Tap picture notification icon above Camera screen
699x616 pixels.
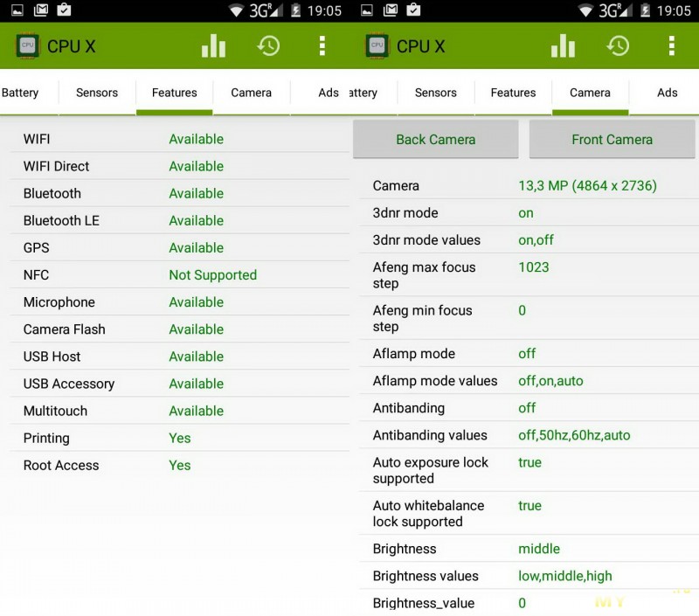click(367, 10)
